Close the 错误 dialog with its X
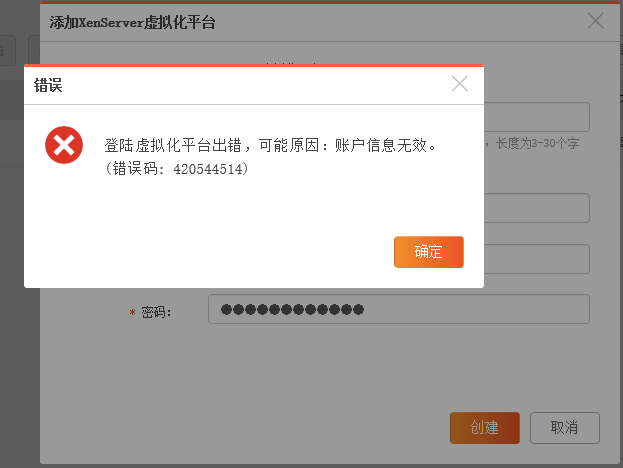The height and width of the screenshot is (468, 623). coord(460,84)
